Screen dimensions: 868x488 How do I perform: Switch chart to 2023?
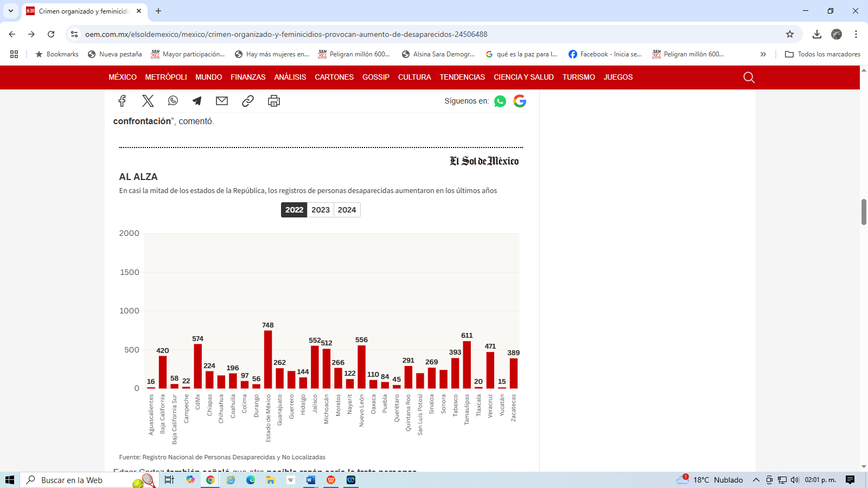[321, 210]
